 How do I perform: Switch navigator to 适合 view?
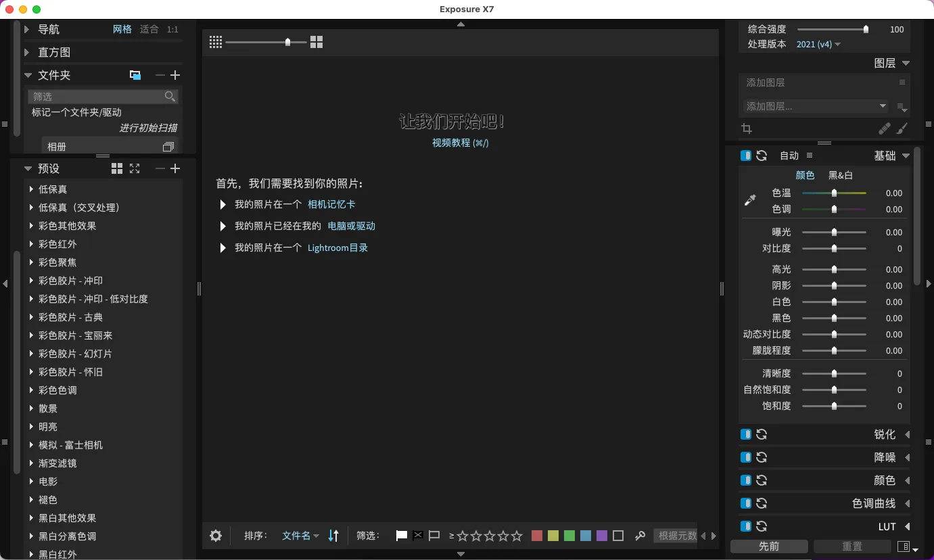pos(149,29)
